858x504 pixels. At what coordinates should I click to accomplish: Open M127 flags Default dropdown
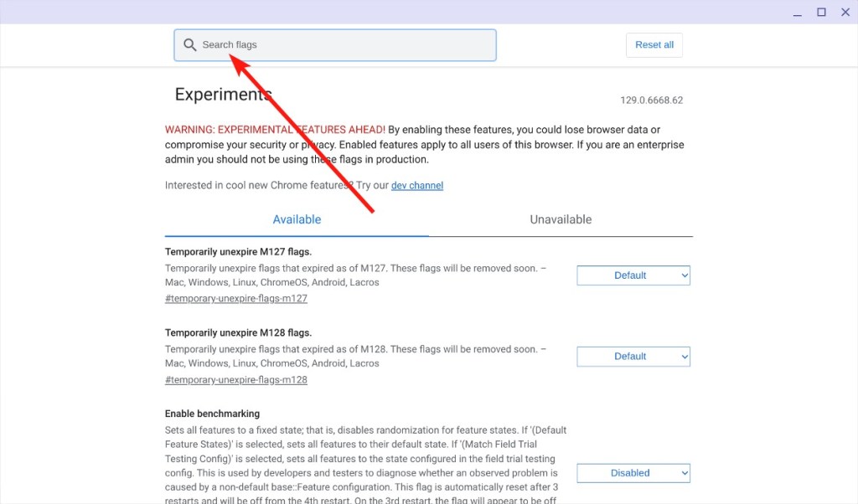(633, 275)
